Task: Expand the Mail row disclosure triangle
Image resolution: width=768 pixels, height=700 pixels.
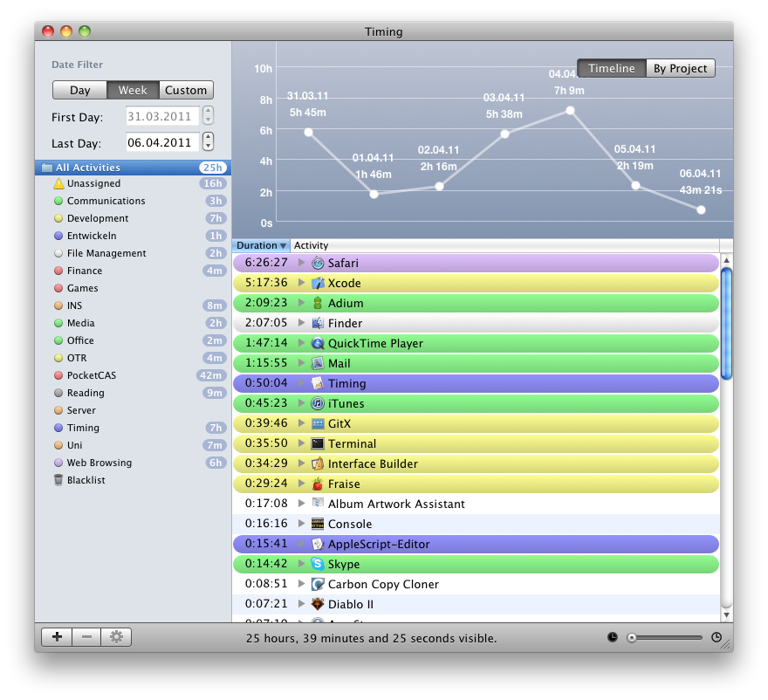Action: pos(302,363)
